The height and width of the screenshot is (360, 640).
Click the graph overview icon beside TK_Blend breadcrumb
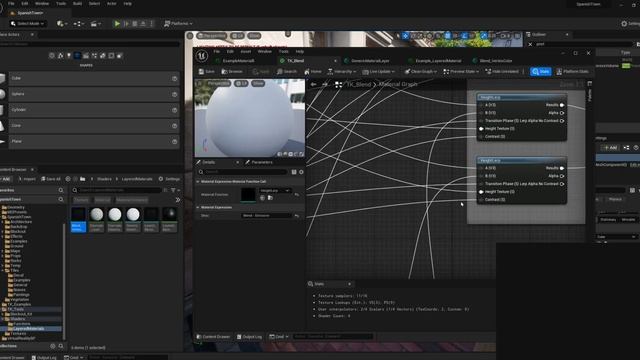pyautogui.click(x=338, y=84)
